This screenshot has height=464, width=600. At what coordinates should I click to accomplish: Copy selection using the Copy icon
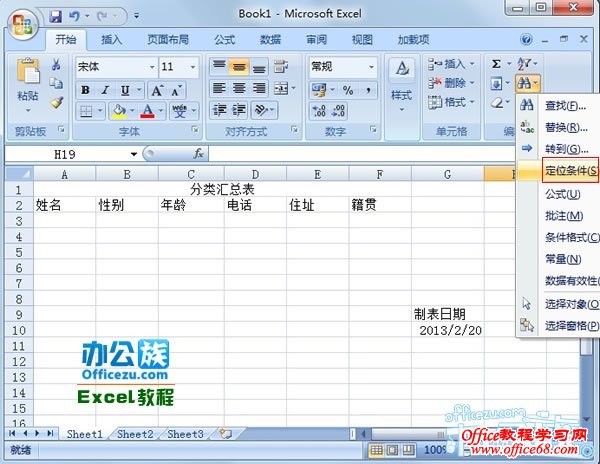tap(56, 83)
